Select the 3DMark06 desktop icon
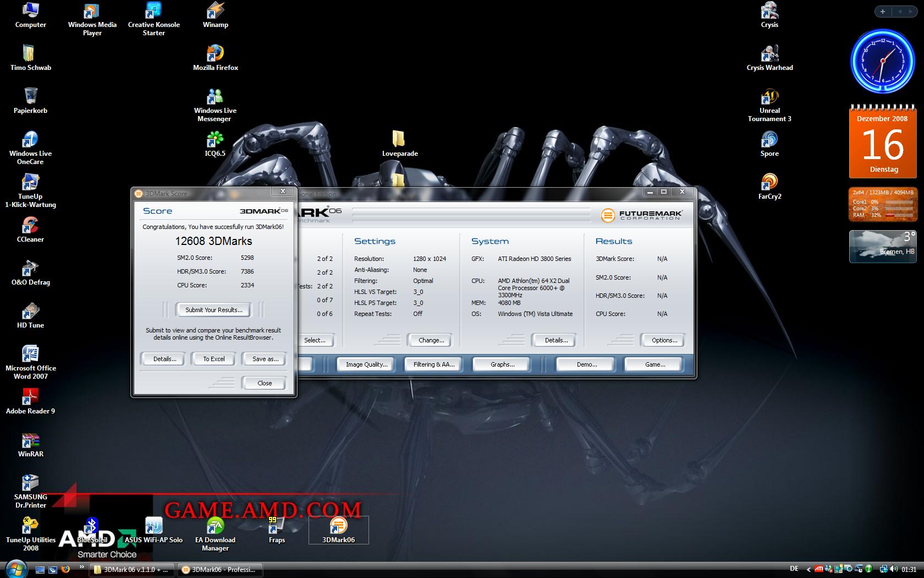The image size is (924, 578). 338,530
